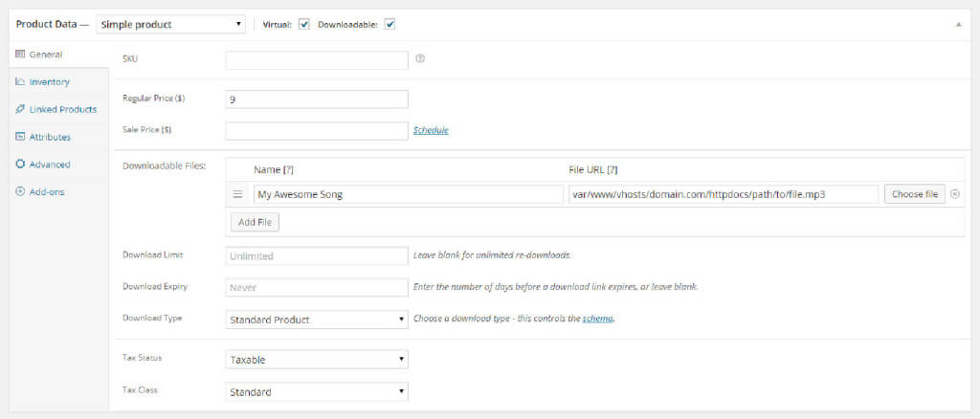
Task: Uncheck the Downloadable checkbox
Action: pyautogui.click(x=390, y=24)
